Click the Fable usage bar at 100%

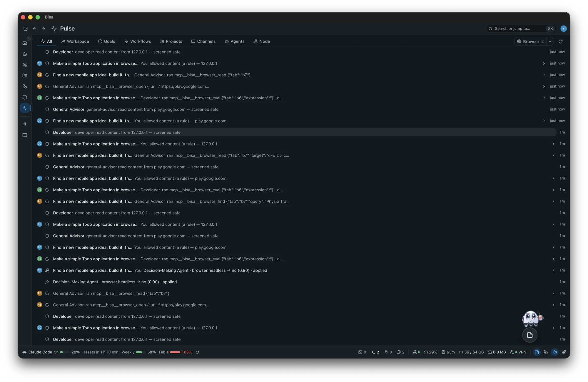[x=175, y=352]
